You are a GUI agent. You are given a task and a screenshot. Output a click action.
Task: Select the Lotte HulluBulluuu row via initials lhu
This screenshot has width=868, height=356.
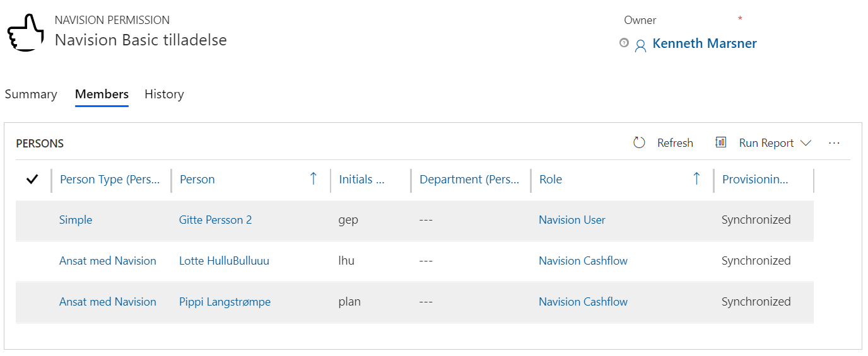coord(346,261)
